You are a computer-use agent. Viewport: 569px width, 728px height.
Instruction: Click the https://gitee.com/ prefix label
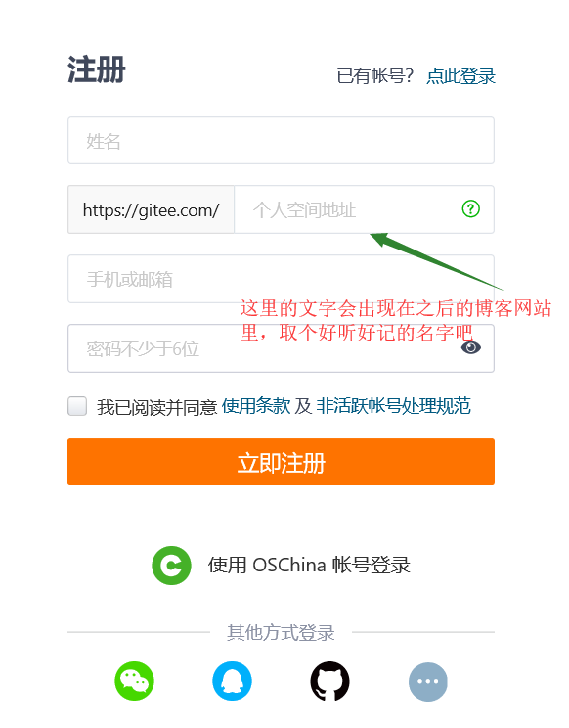coord(152,209)
